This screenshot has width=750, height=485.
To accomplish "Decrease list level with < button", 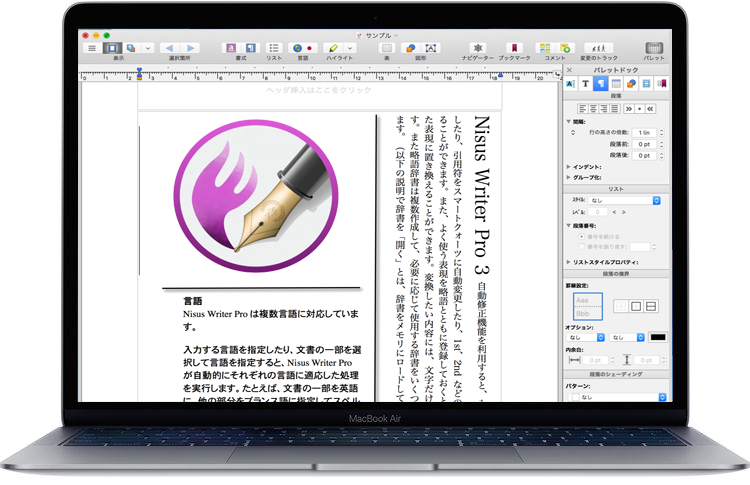I will (x=615, y=212).
